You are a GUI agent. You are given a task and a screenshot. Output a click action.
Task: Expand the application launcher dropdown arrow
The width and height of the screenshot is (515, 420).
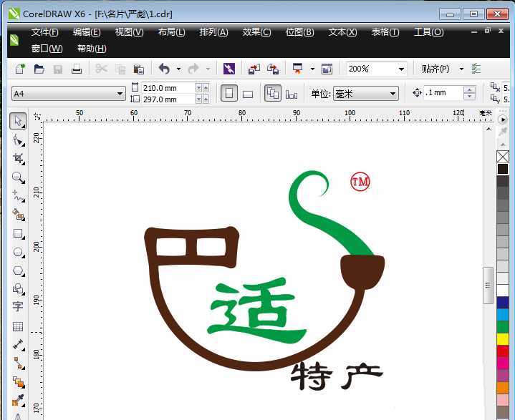click(x=312, y=69)
